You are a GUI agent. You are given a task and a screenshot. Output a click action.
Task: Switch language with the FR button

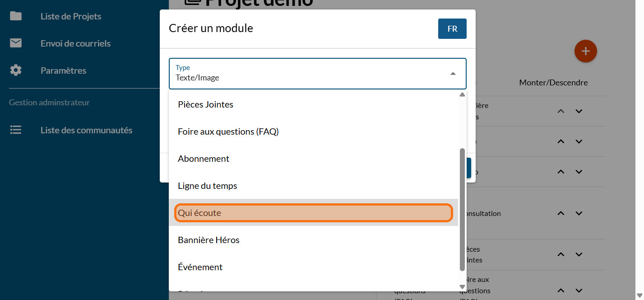[x=452, y=29]
